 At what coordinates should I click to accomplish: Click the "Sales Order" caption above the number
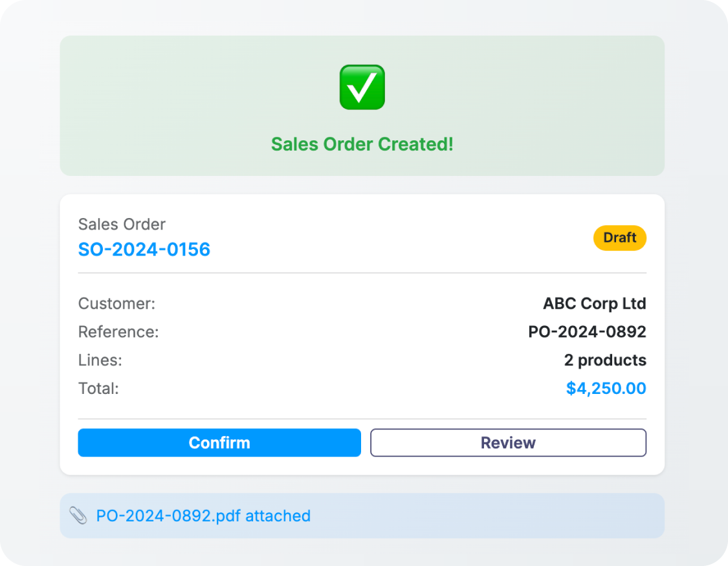tap(122, 224)
